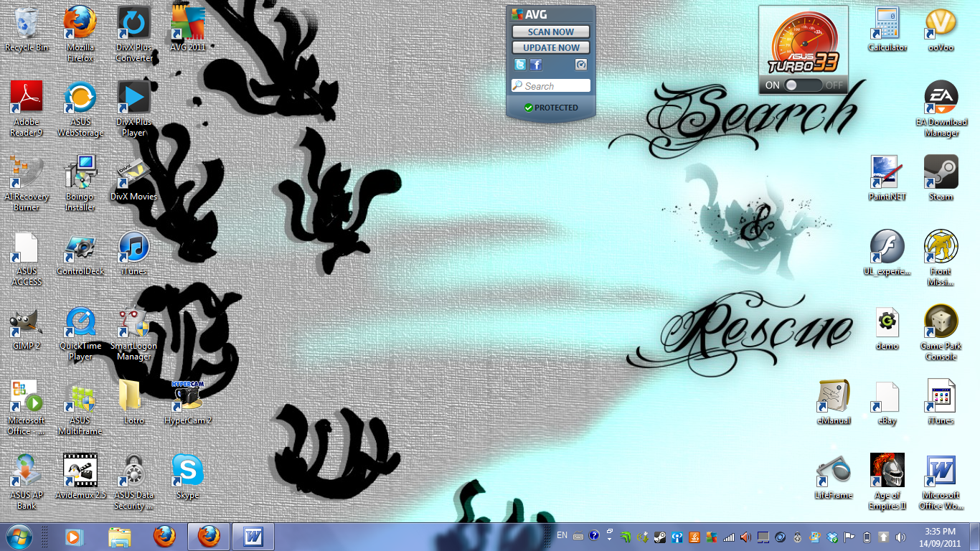Open Steam from the desktop

point(941,173)
